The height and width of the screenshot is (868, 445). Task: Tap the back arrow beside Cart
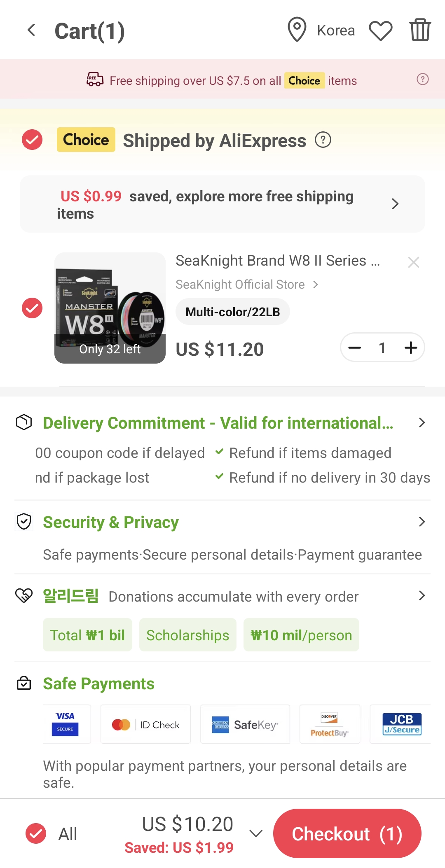coord(31,30)
